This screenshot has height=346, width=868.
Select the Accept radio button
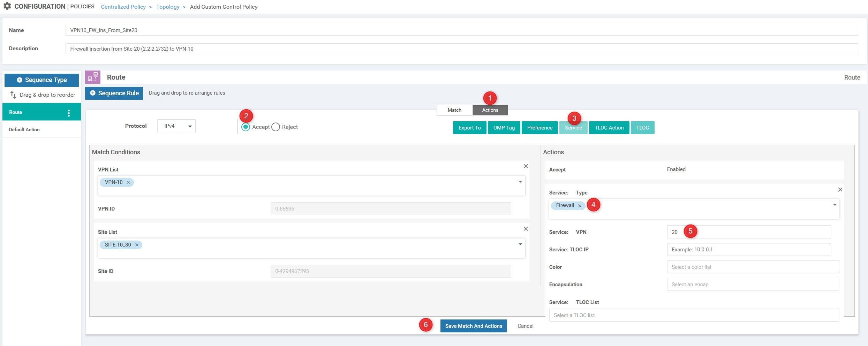click(246, 127)
